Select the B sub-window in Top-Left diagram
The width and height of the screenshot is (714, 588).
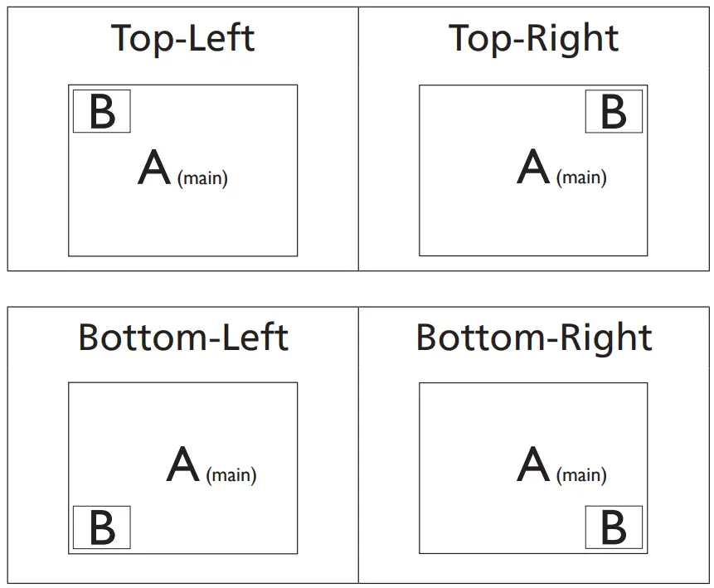(102, 111)
